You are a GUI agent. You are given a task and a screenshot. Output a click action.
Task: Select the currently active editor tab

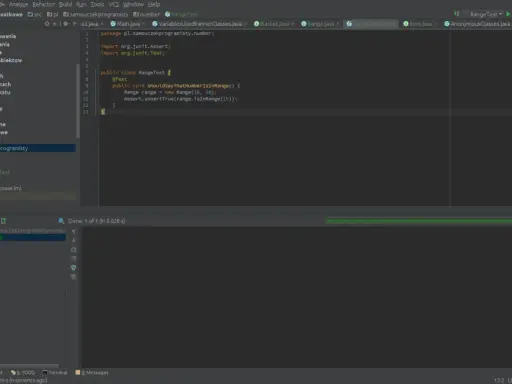coord(371,24)
